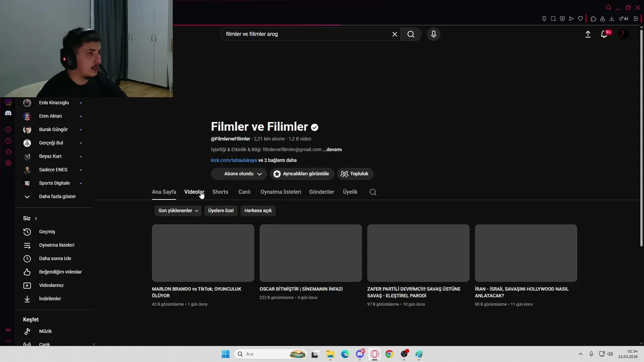Screen dimensions: 644x362
Task: Open the kick.com/tahaulukaya link
Action: [234, 160]
